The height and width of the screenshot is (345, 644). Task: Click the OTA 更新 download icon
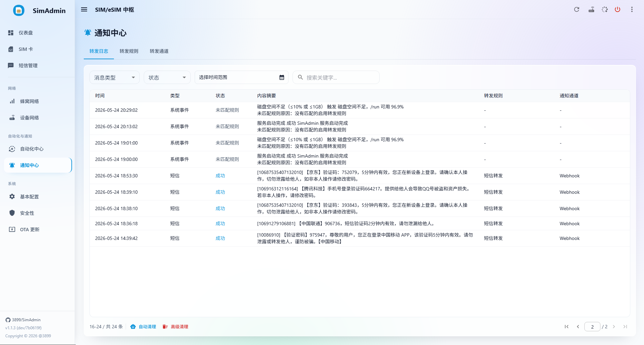click(x=12, y=230)
